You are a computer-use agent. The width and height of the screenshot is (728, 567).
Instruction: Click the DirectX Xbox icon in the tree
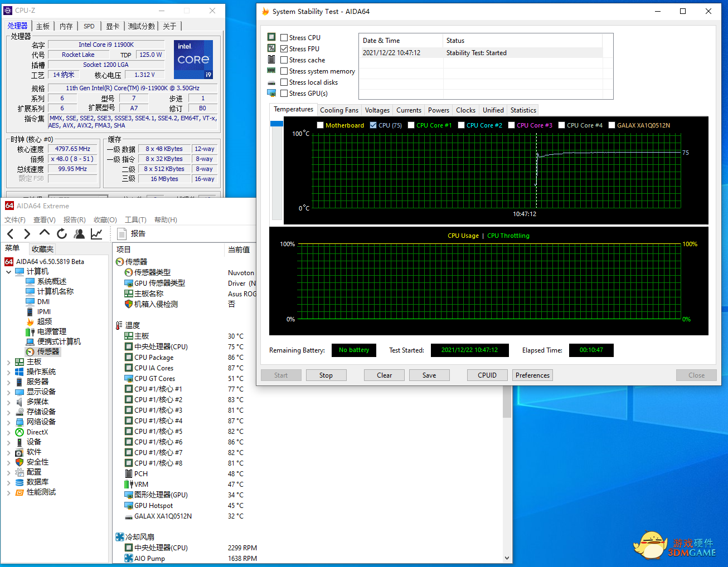tap(20, 432)
